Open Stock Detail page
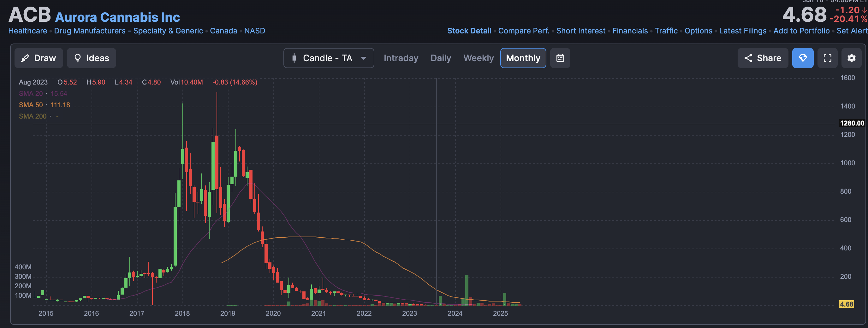This screenshot has width=868, height=328. coord(469,31)
